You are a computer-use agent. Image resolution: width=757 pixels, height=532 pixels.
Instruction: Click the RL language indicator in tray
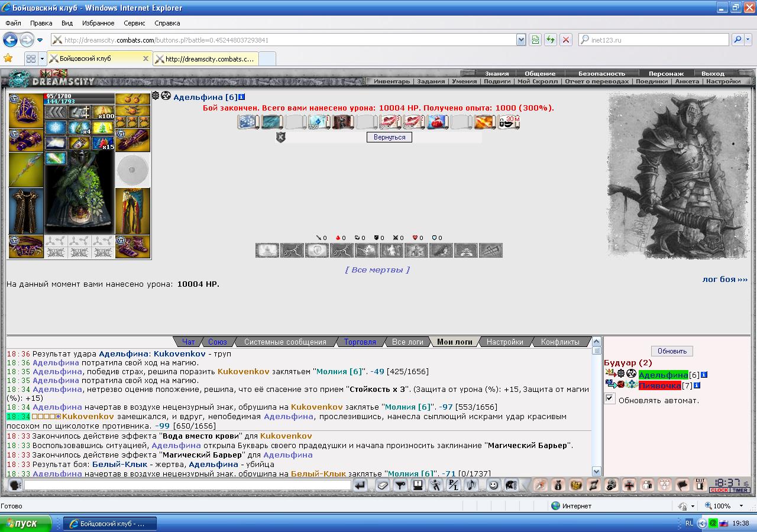pos(690,523)
